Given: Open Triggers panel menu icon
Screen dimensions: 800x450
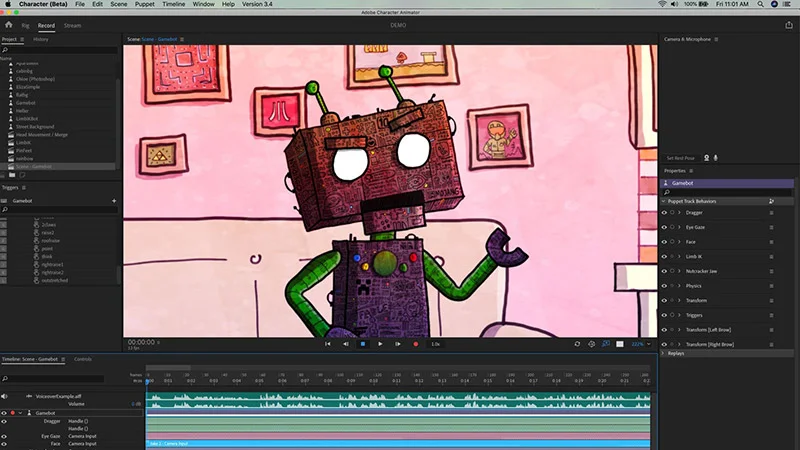Looking at the screenshot, I should tap(23, 188).
